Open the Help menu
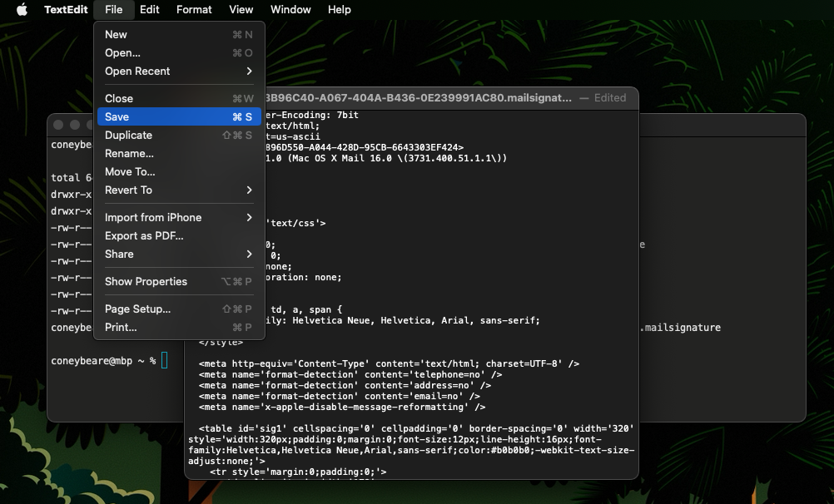This screenshot has height=504, width=834. [340, 10]
